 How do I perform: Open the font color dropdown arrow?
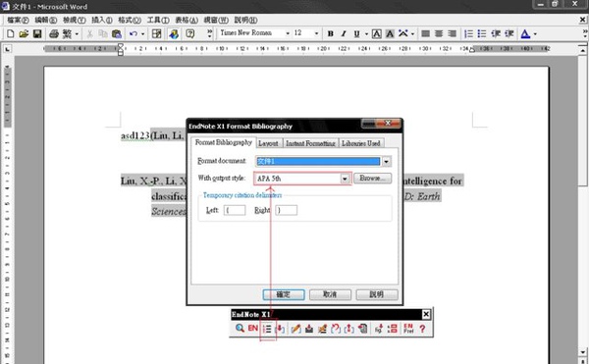pos(535,33)
